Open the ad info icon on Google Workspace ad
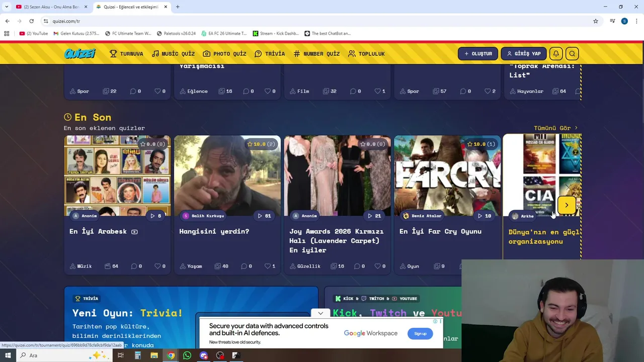644x362 pixels. [436, 321]
